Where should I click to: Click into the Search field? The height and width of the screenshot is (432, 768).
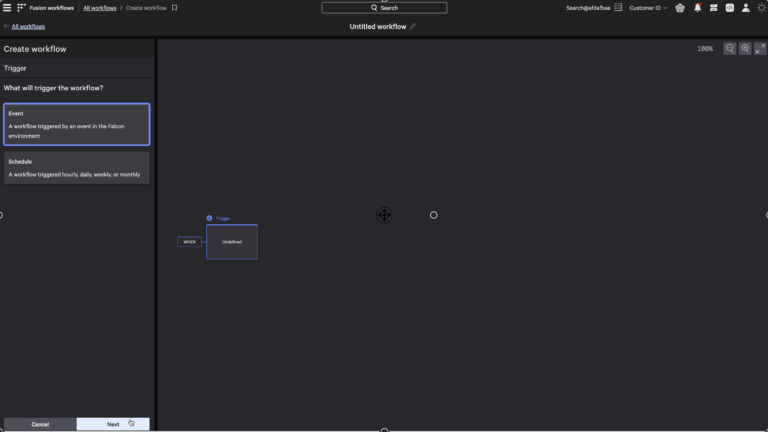click(384, 8)
